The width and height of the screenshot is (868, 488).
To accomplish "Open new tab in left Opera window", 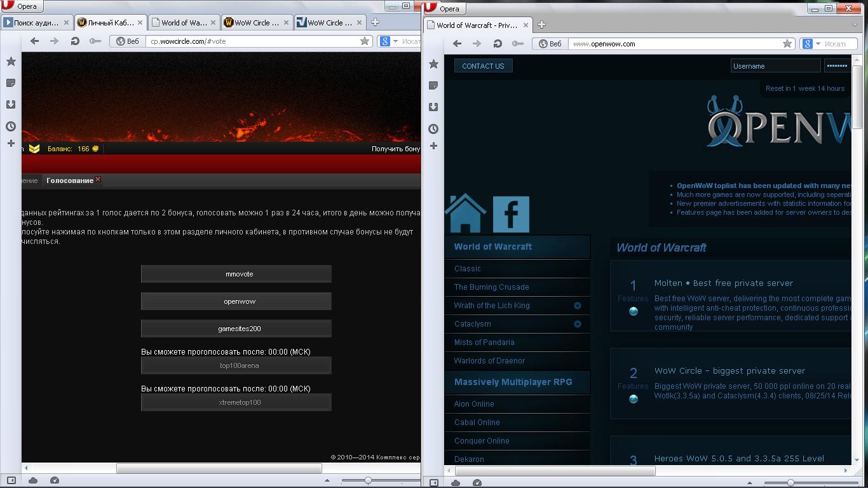I will coord(375,22).
